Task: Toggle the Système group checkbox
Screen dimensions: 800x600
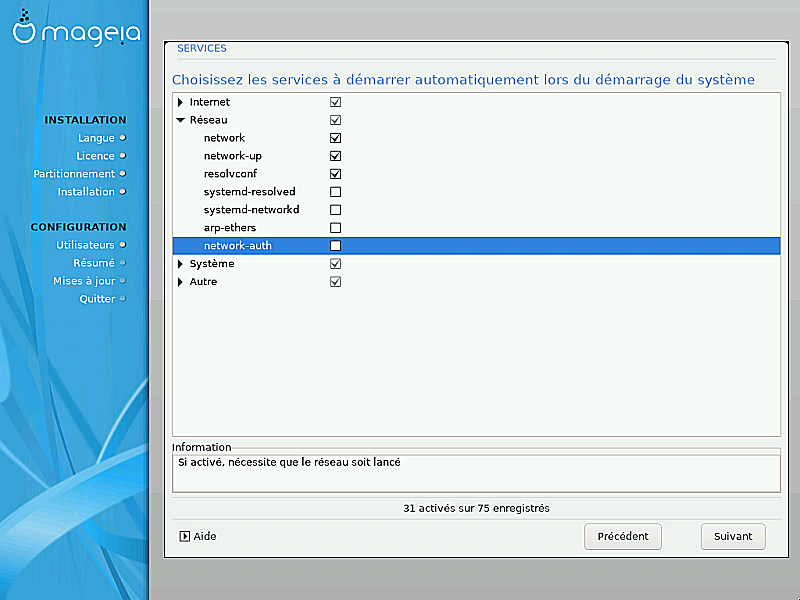Action: click(335, 264)
